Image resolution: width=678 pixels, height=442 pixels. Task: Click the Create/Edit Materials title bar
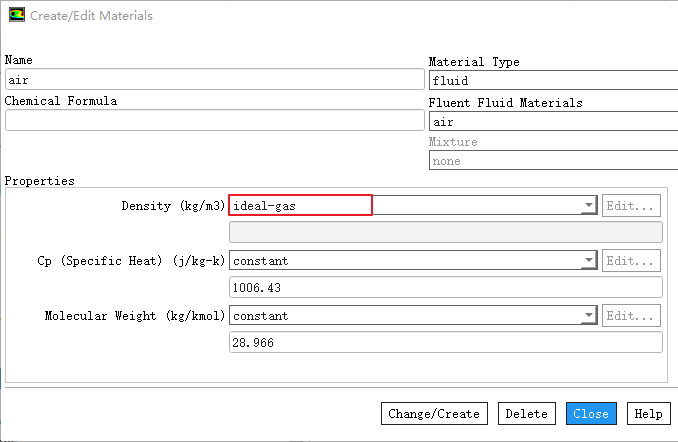[300, 16]
